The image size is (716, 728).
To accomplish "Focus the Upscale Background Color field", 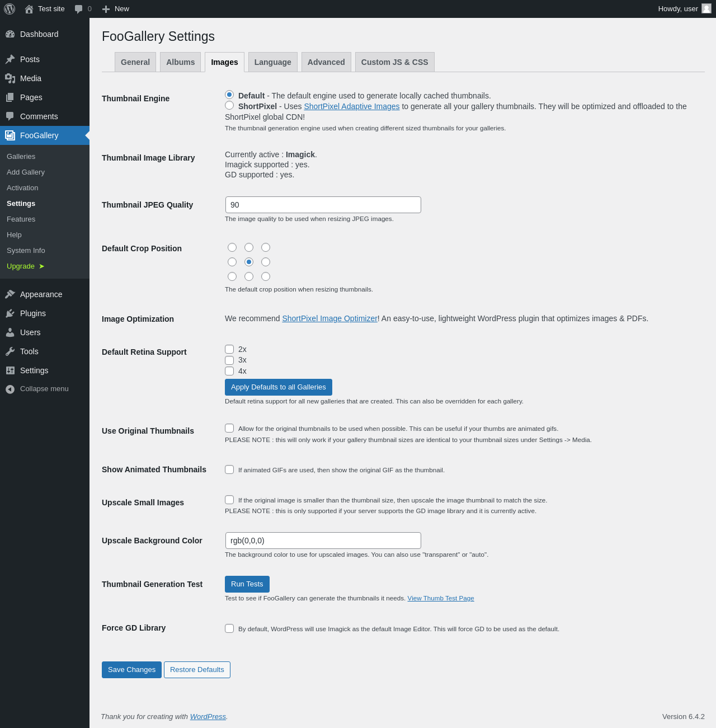I will click(323, 541).
